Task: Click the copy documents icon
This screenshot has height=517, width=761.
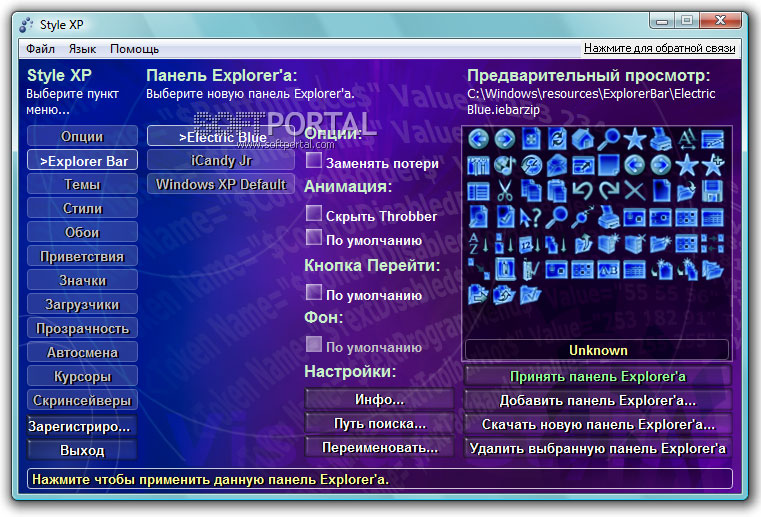Action: click(x=531, y=191)
